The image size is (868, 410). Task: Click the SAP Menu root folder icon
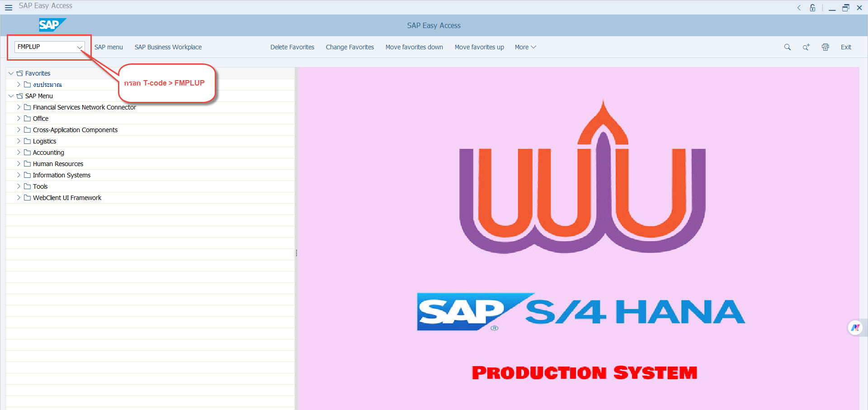[19, 96]
